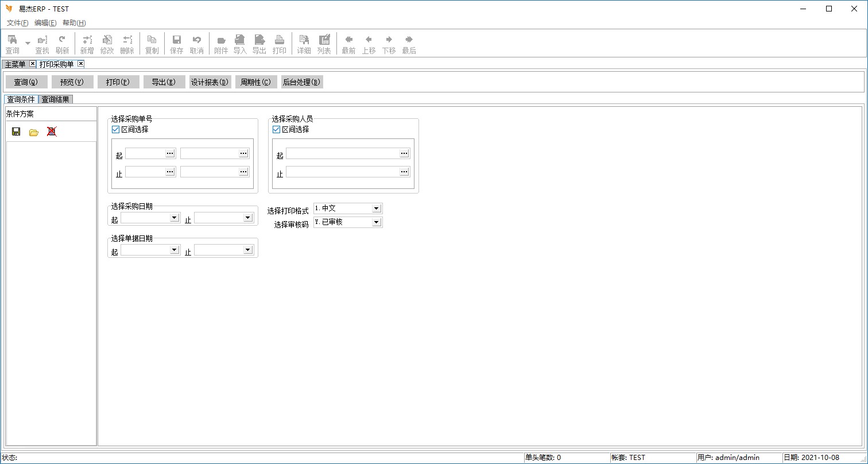Screen dimensions: 868x464
Task: Open the 文件 menu
Action: pos(17,23)
